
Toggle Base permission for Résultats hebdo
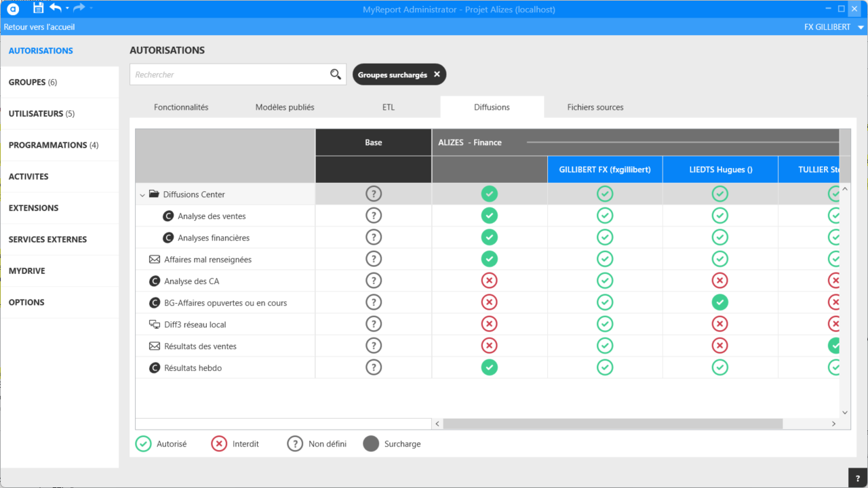click(373, 368)
